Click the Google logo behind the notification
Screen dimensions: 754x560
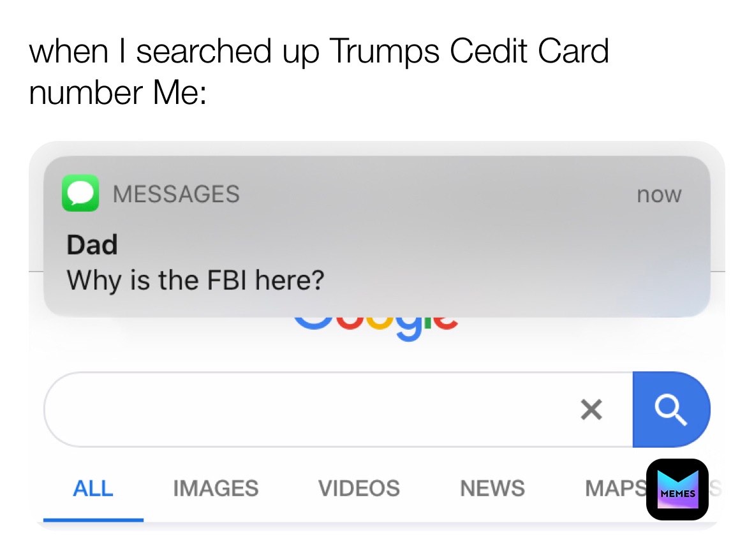pyautogui.click(x=375, y=327)
